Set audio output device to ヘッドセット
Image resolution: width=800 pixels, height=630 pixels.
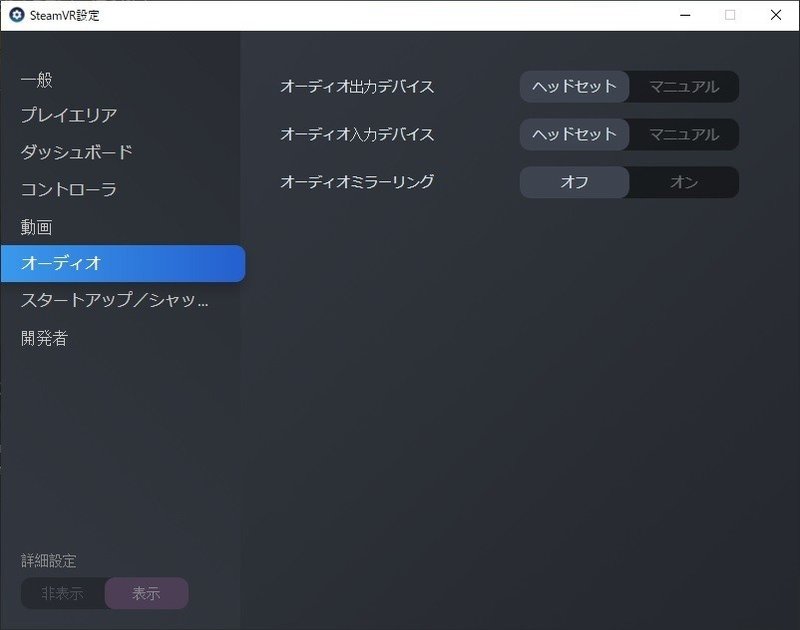[x=573, y=87]
